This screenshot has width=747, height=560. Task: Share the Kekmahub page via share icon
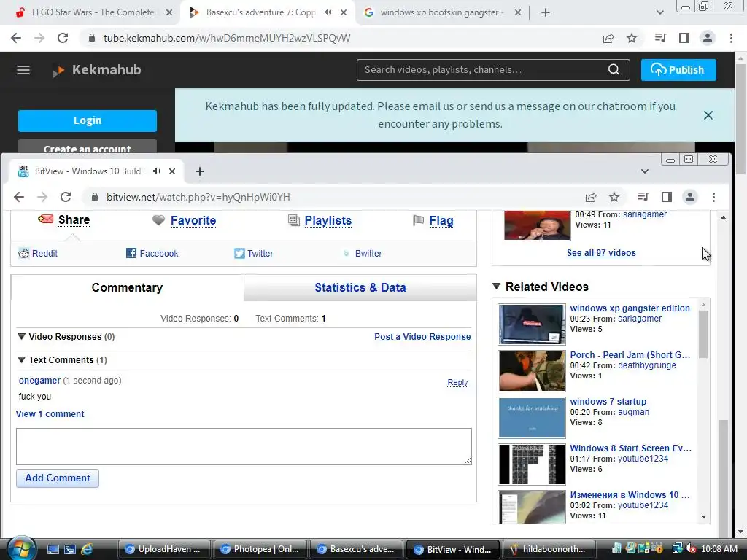point(608,38)
